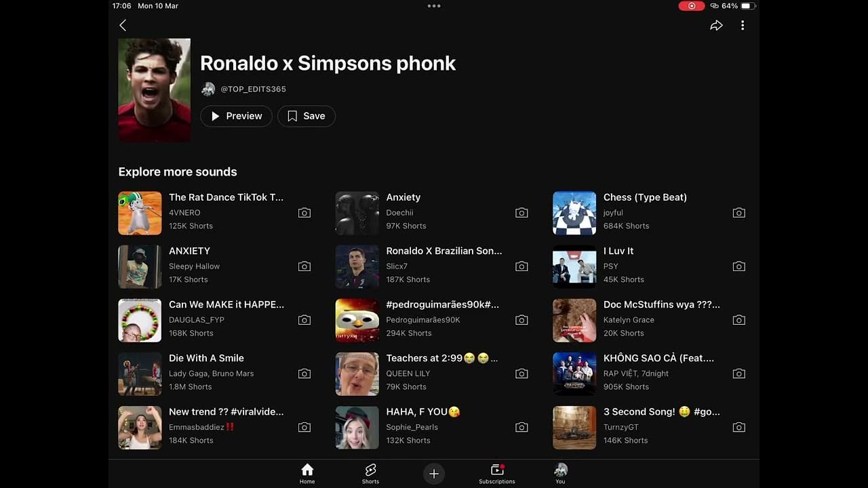
Task: Open the Subscriptions tab
Action: click(497, 473)
